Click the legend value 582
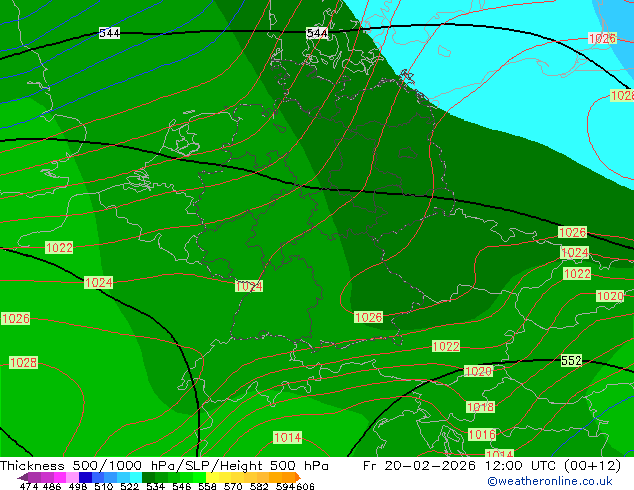 [259, 486]
